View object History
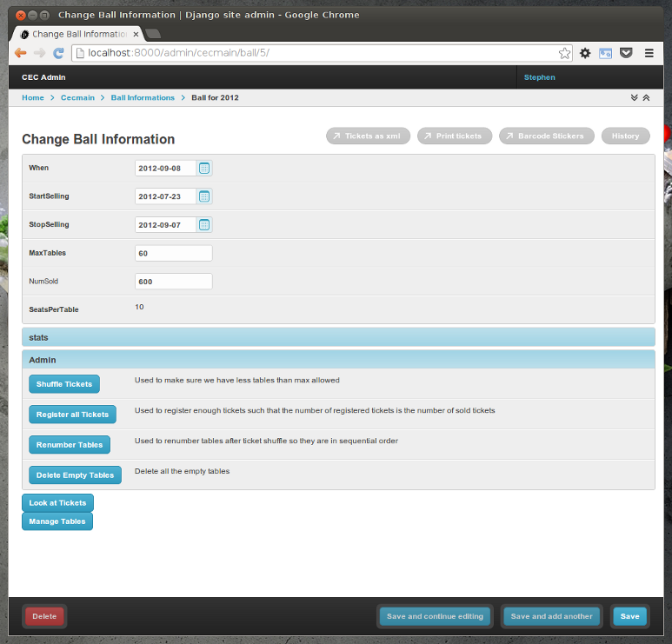The width and height of the screenshot is (672, 644). point(625,136)
